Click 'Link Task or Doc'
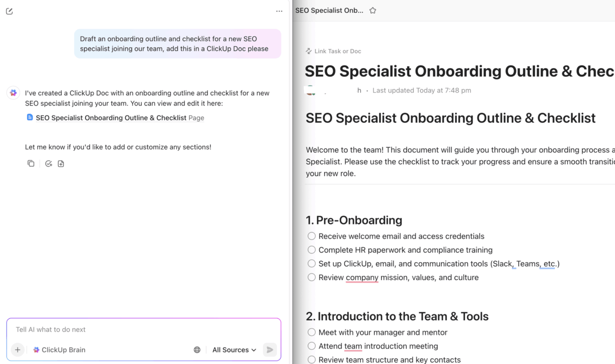The image size is (615, 364). coord(333,51)
